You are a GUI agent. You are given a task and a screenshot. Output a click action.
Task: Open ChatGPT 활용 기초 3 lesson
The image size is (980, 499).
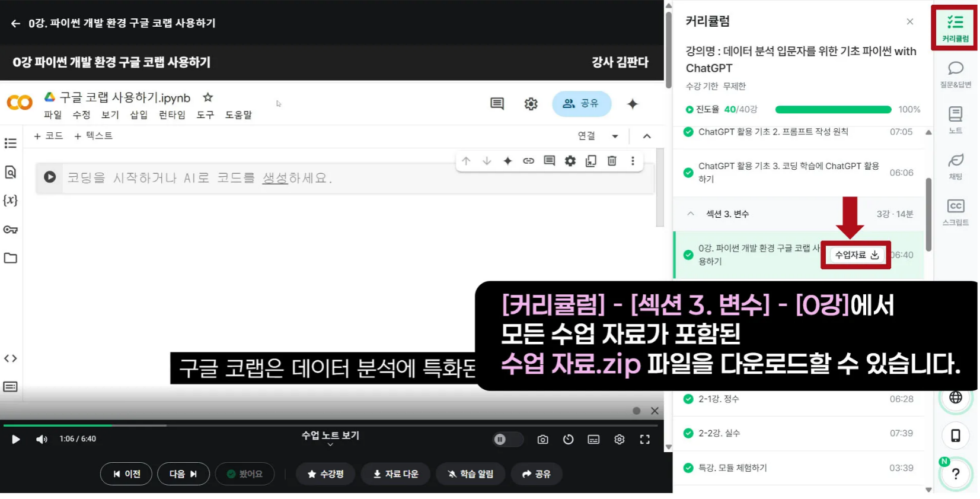tap(799, 173)
